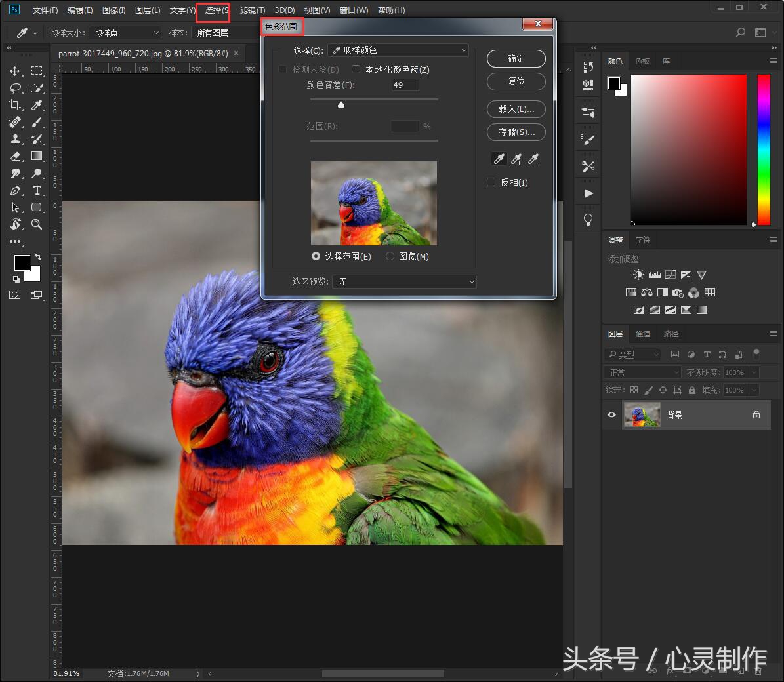
Task: Select the Move tool in toolbar
Action: 15,71
